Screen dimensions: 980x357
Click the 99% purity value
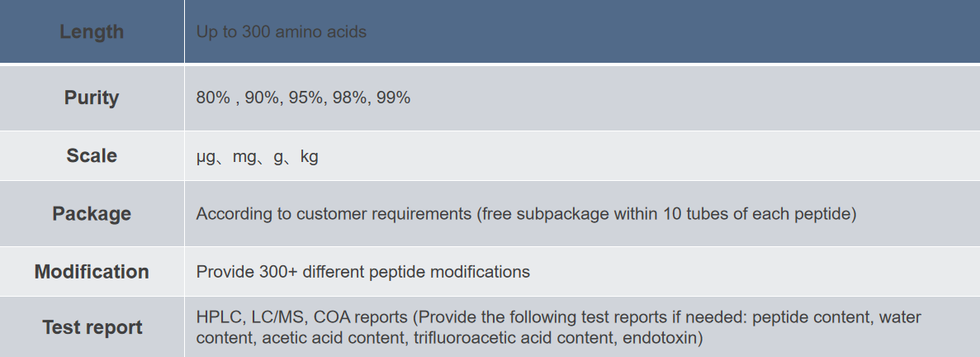[x=393, y=98]
